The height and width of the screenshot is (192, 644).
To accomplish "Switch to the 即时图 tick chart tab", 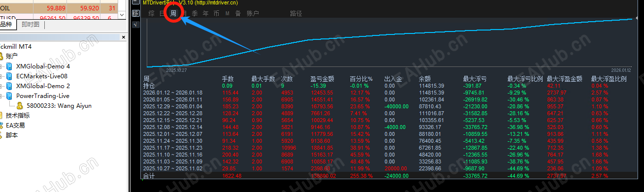I will pyautogui.click(x=31, y=25).
